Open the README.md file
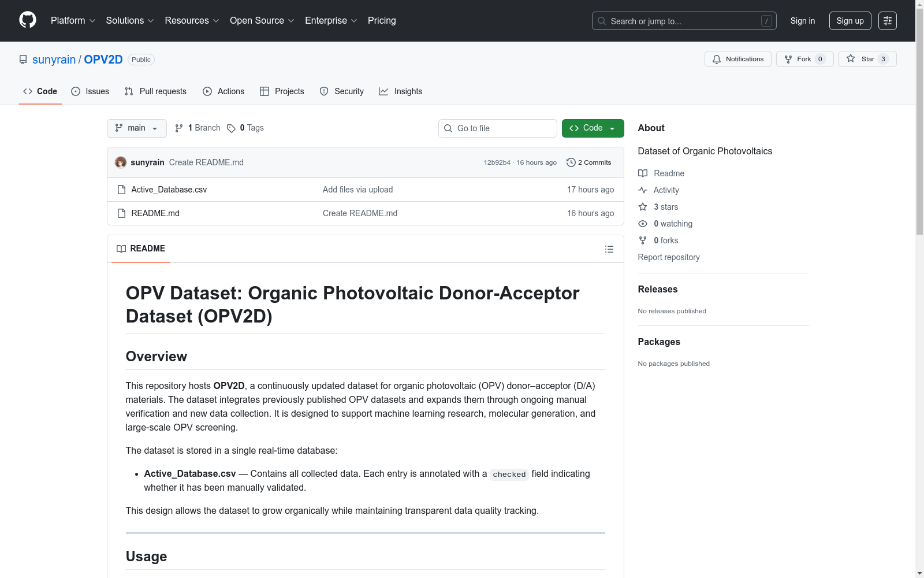 click(155, 213)
